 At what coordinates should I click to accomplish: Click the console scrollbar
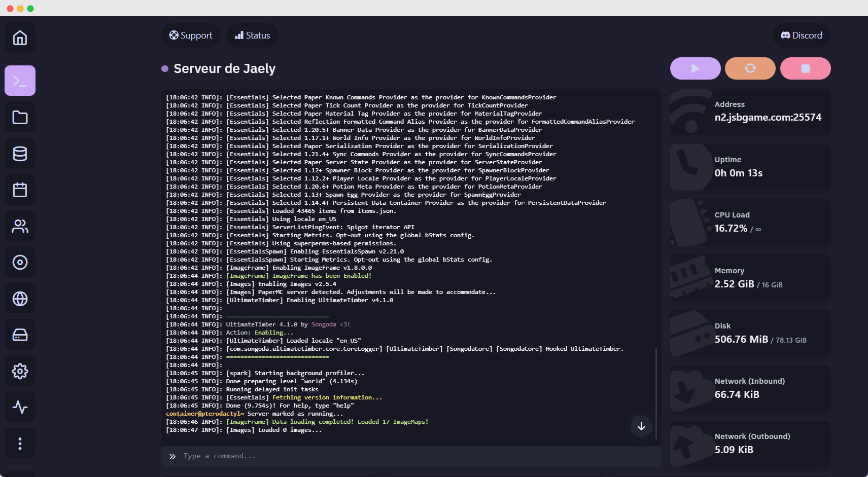click(x=656, y=393)
